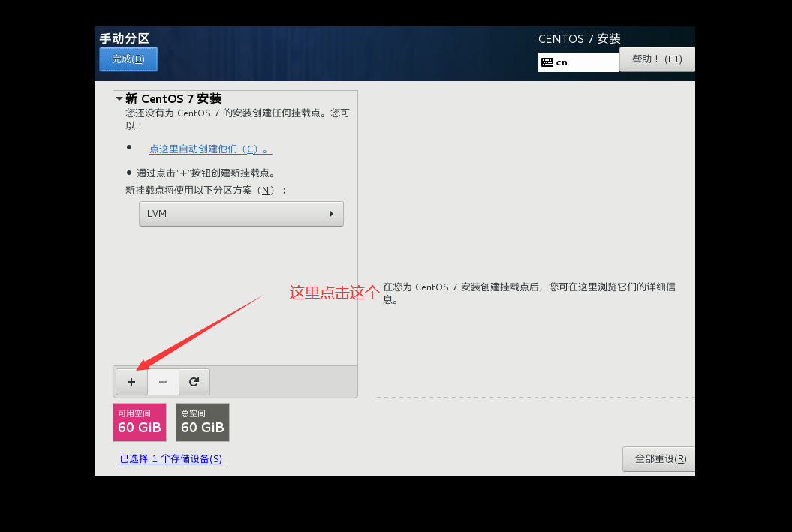The width and height of the screenshot is (792, 532).
Task: Click the 全部重设(R) reset all button
Action: tap(659, 458)
